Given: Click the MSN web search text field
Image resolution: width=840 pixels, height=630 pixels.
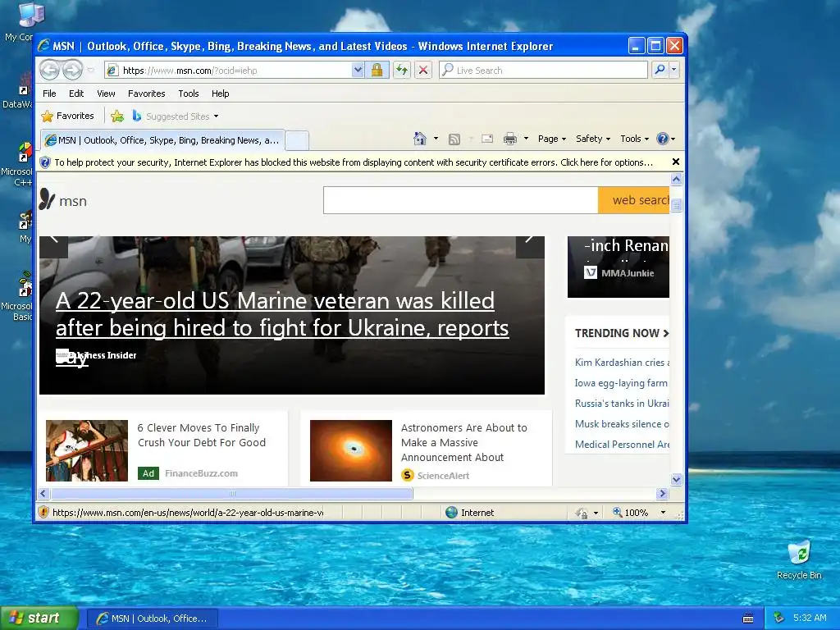Looking at the screenshot, I should coord(460,200).
